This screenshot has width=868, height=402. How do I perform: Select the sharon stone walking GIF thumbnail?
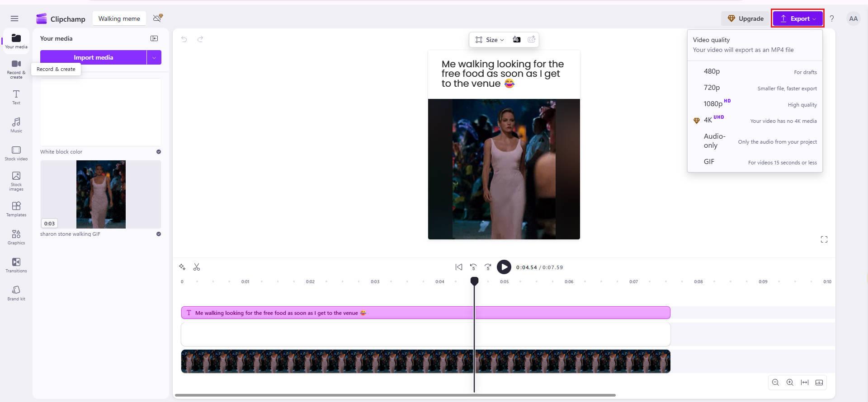click(100, 194)
